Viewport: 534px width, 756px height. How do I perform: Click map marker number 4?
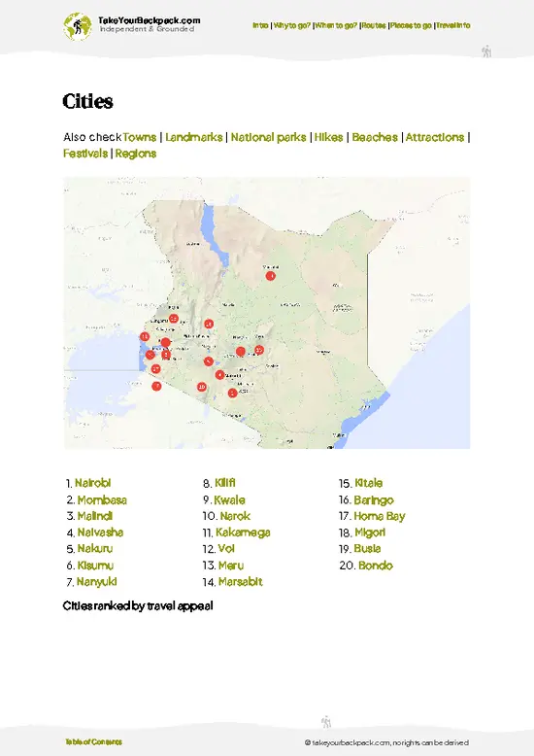coord(219,375)
